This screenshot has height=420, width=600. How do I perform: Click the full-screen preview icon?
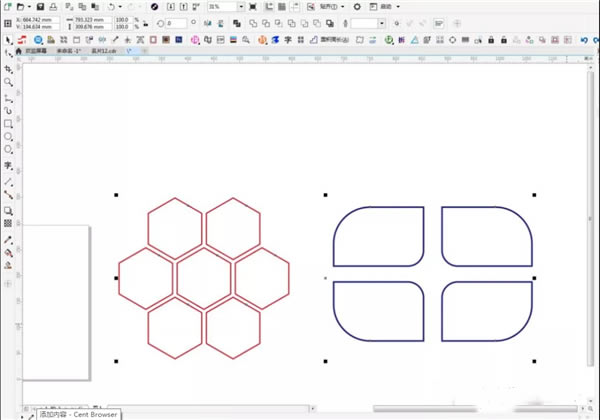click(253, 7)
